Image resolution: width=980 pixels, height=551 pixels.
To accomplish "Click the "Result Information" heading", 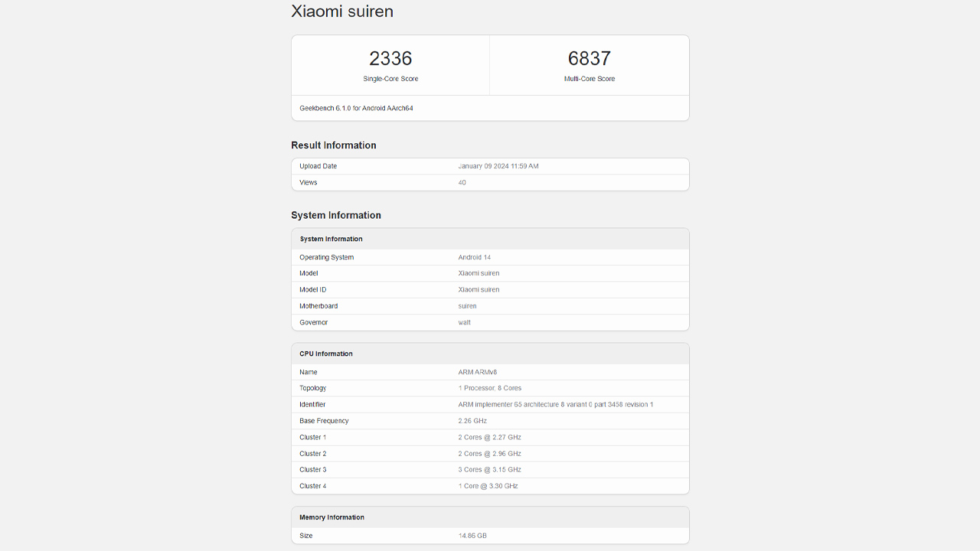I will 334,145.
